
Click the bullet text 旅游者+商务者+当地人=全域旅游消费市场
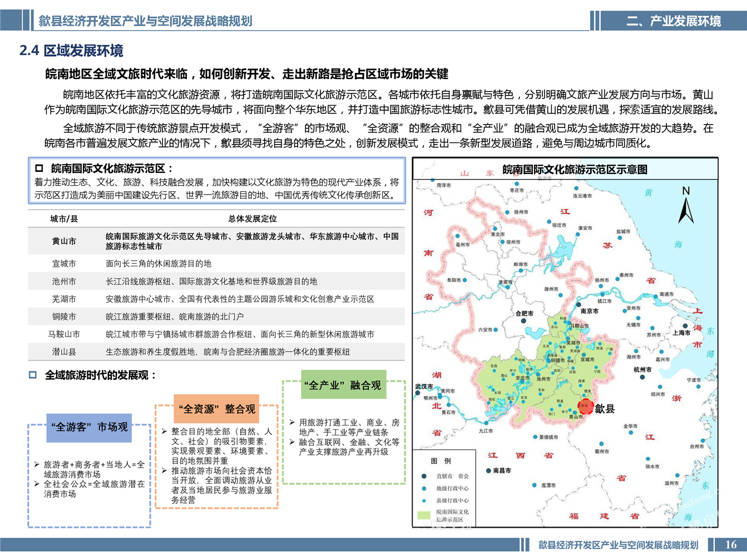[94, 469]
